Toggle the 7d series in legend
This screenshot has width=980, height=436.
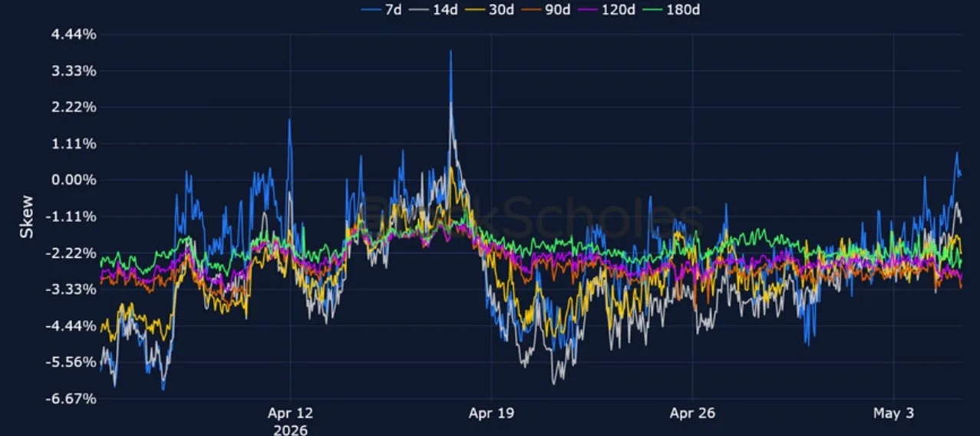(x=381, y=10)
